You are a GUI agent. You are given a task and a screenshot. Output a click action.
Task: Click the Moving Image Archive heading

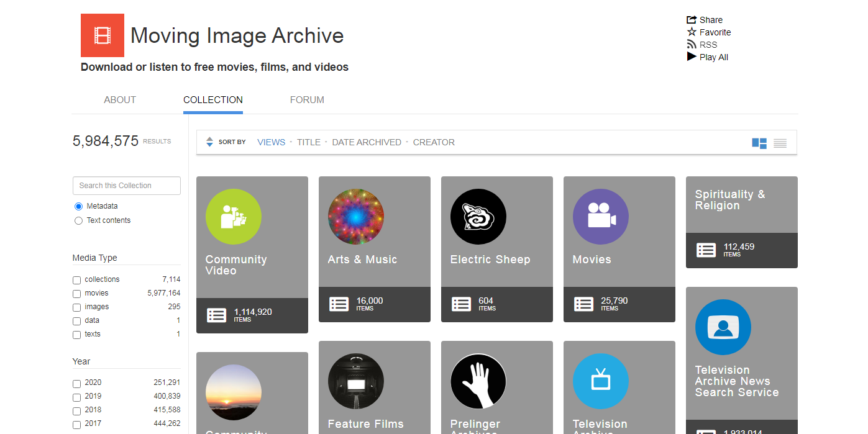(237, 35)
